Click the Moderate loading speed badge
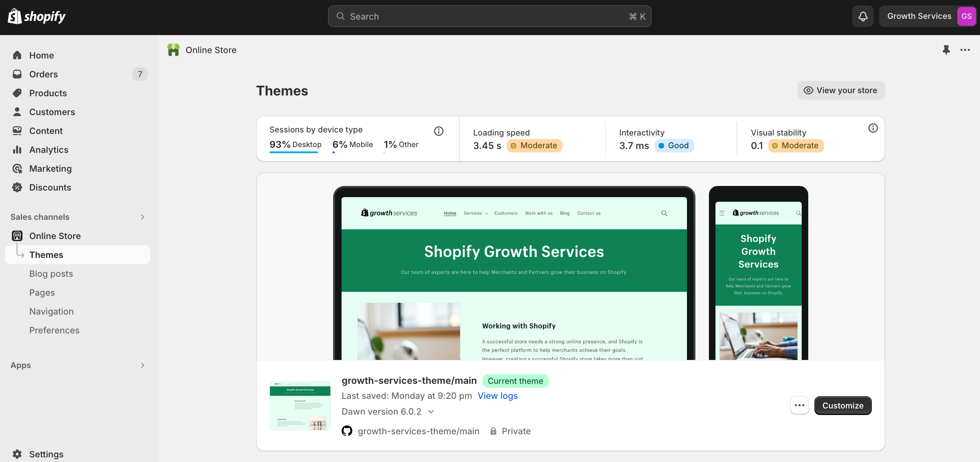 coord(534,145)
